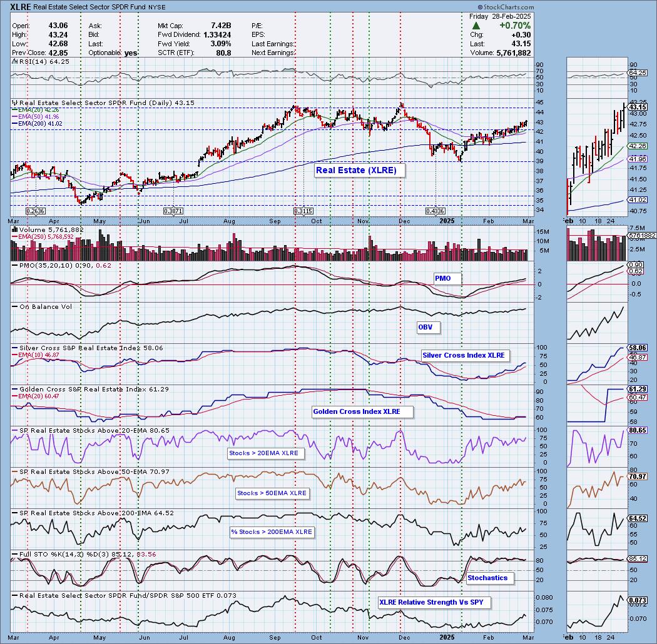Click the 'Silver Cross Index XLRE' label
The height and width of the screenshot is (644, 657).
point(465,356)
